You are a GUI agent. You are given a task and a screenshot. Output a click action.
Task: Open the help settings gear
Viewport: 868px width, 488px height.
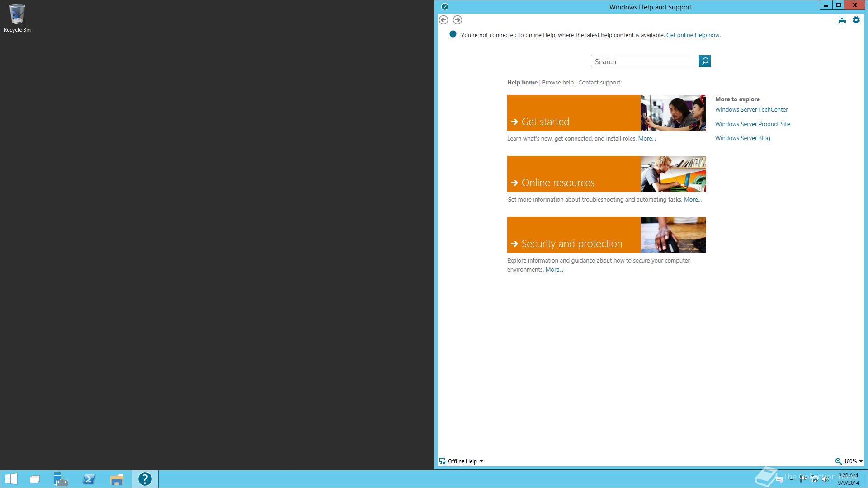click(856, 20)
